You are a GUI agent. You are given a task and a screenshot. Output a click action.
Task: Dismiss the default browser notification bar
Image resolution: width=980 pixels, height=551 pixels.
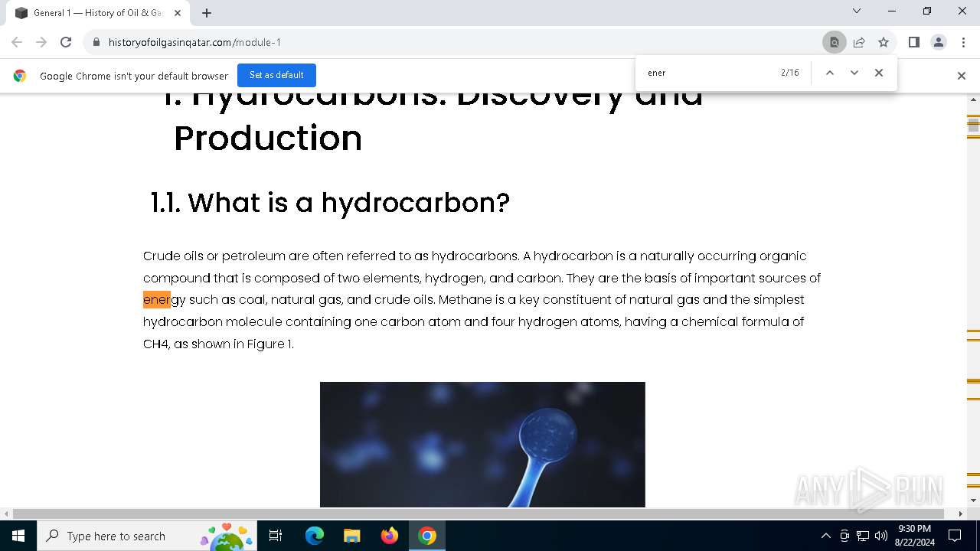(962, 76)
